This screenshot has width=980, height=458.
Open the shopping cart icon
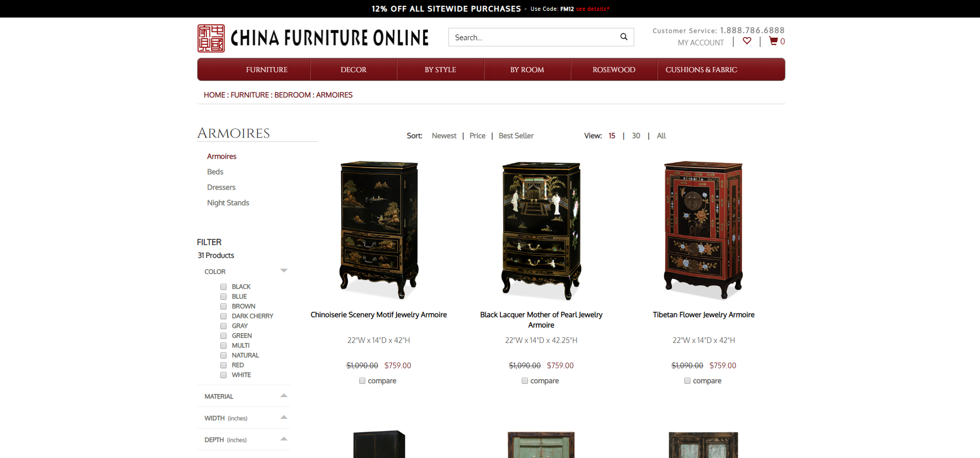[x=773, y=41]
